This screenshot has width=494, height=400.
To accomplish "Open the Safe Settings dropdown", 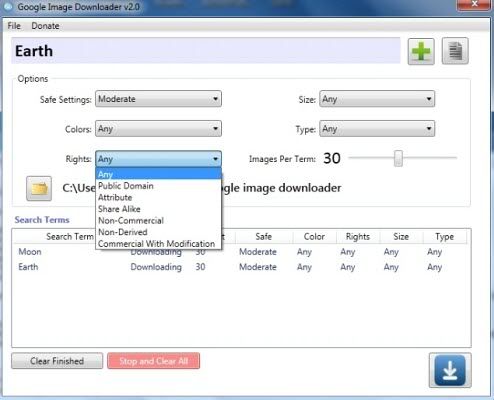I will tap(158, 99).
